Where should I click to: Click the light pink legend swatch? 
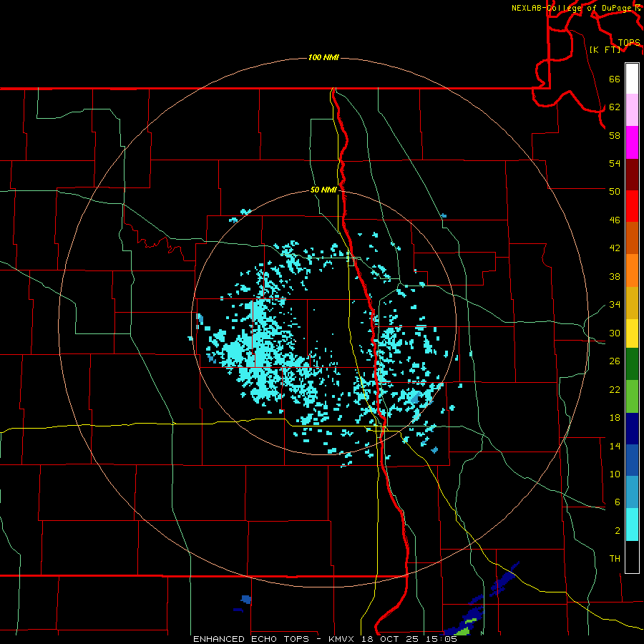[632, 110]
